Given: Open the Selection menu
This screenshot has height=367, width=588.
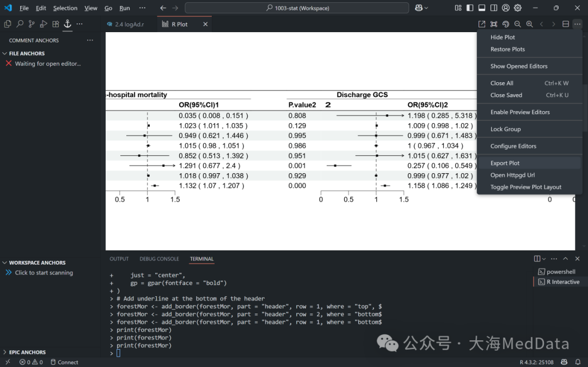Looking at the screenshot, I should (x=65, y=8).
